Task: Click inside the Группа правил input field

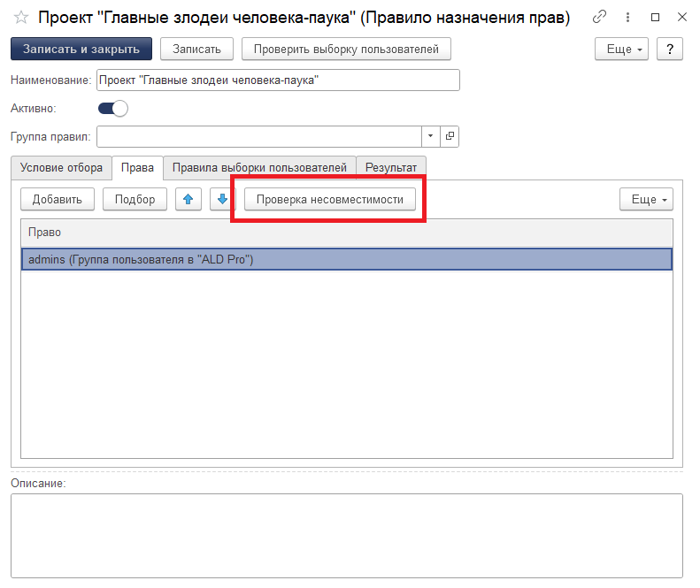Action: pos(259,136)
